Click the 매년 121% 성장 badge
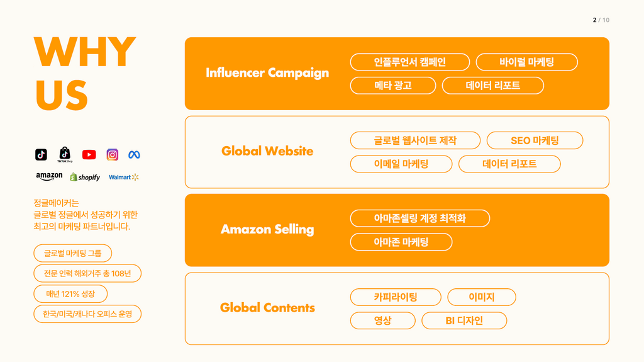 pyautogui.click(x=70, y=294)
